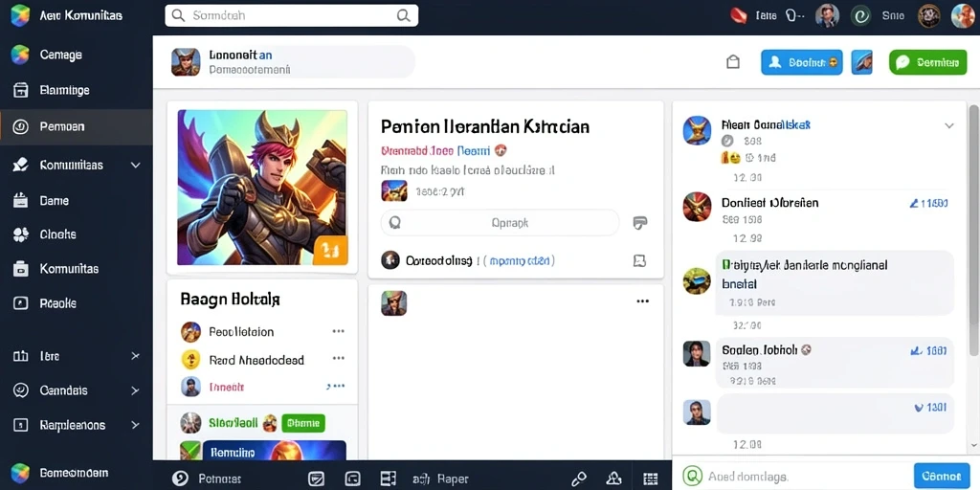
Task: Open the Dame sidebar item
Action: (x=54, y=201)
